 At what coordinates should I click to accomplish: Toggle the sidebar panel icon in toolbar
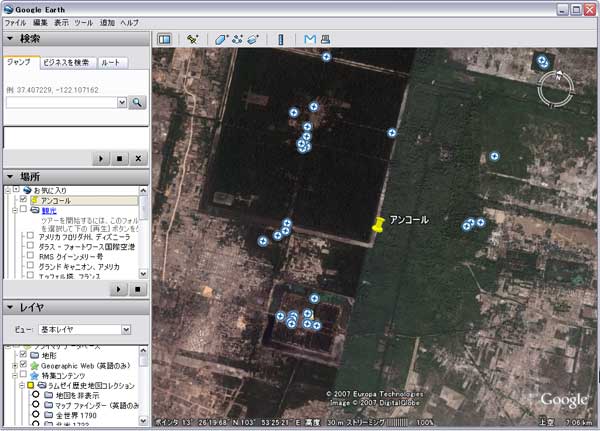[165, 39]
